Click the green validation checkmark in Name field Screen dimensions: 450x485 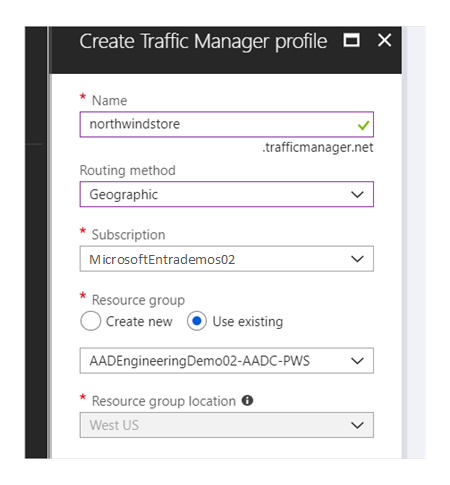coord(363,125)
